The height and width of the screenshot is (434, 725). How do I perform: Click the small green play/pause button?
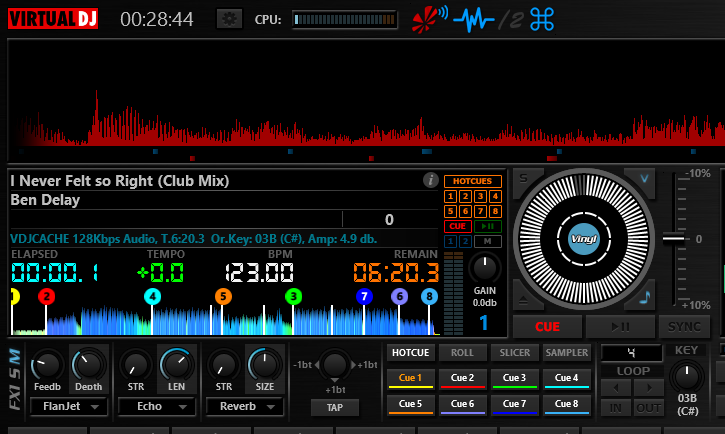[488, 226]
